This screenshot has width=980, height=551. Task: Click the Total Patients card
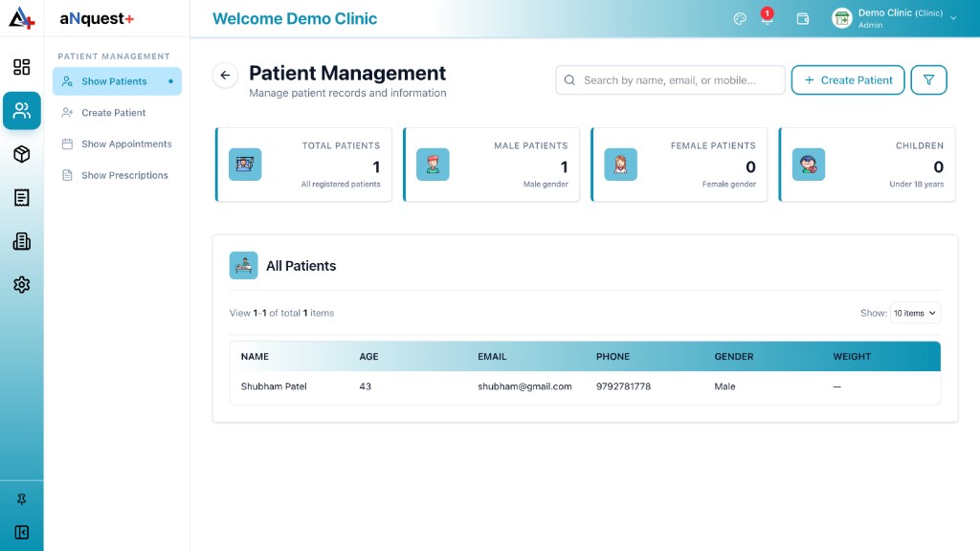303,165
